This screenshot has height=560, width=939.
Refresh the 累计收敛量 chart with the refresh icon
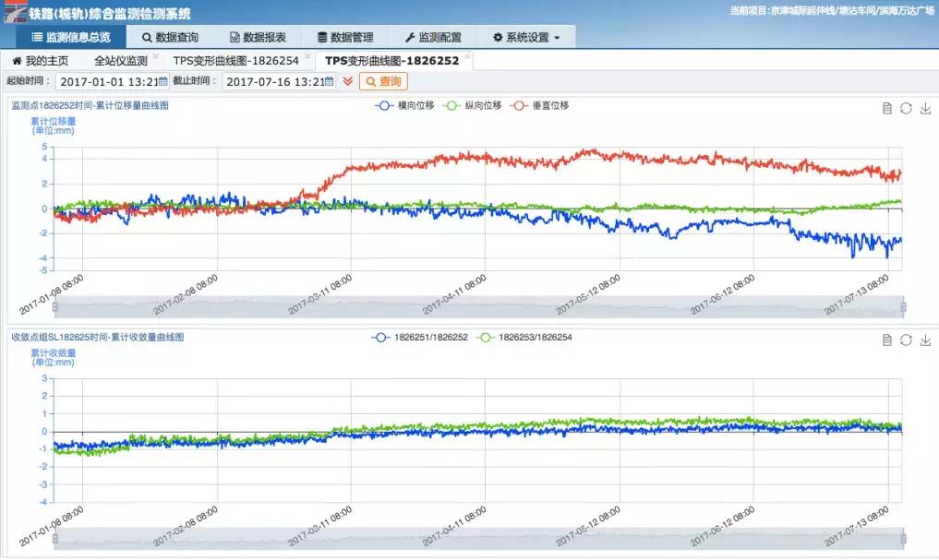click(906, 340)
